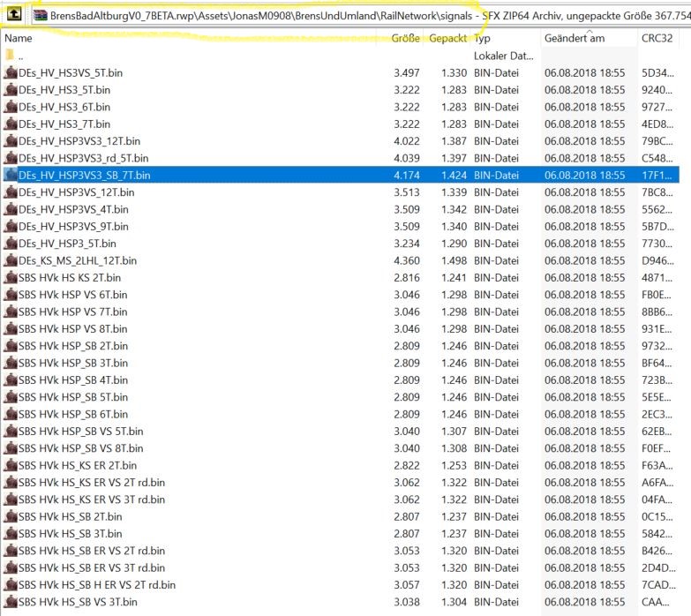Click the icon beside DEs_KS_MS_2LHL_12T.bin
This screenshot has height=616, width=691.
point(11,260)
